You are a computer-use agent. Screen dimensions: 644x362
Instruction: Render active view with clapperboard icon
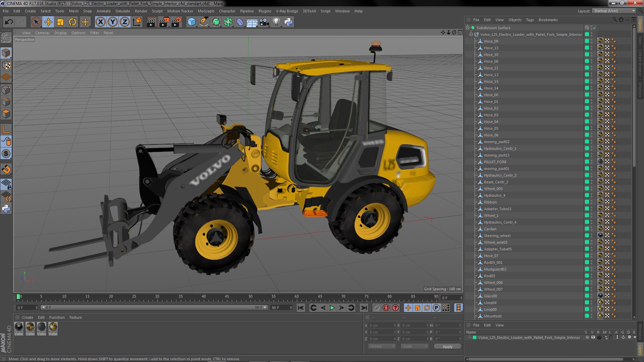point(152,22)
